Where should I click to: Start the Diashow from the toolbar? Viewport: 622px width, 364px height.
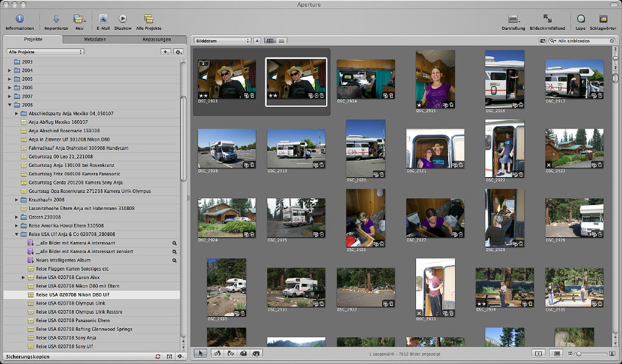tap(123, 19)
